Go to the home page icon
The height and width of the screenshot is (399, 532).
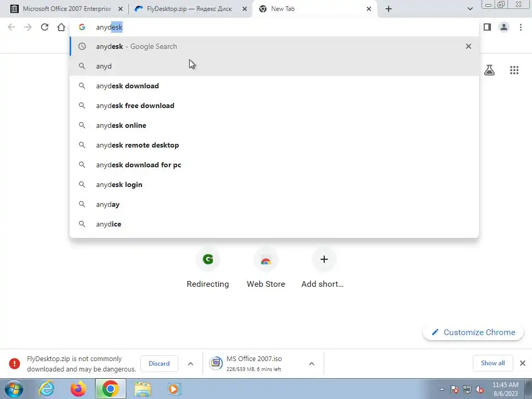(x=61, y=27)
